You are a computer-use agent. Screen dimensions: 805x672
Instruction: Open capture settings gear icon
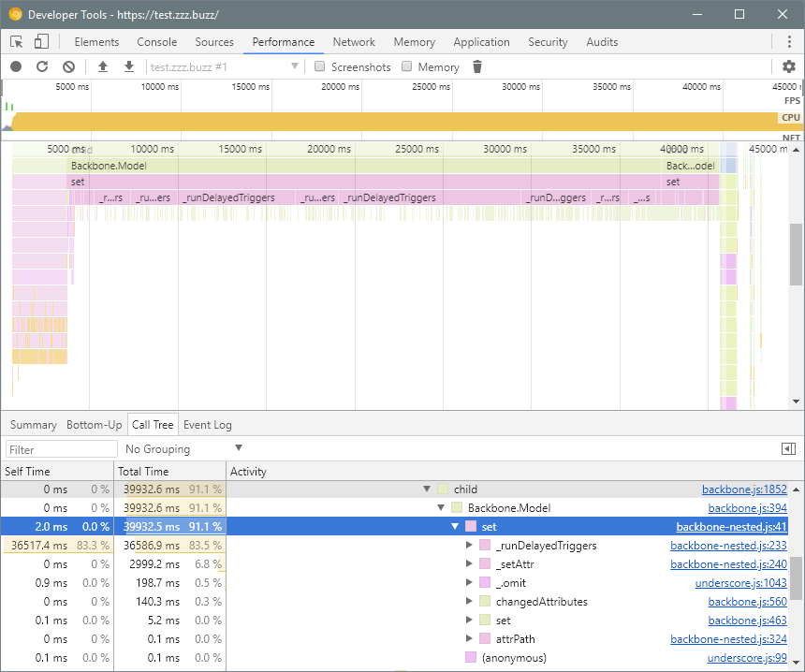[x=788, y=66]
